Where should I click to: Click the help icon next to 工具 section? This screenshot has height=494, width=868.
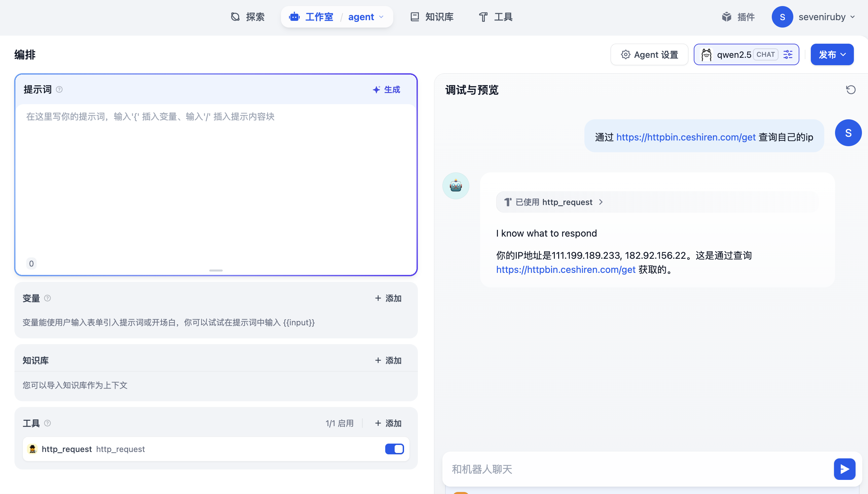tap(47, 423)
